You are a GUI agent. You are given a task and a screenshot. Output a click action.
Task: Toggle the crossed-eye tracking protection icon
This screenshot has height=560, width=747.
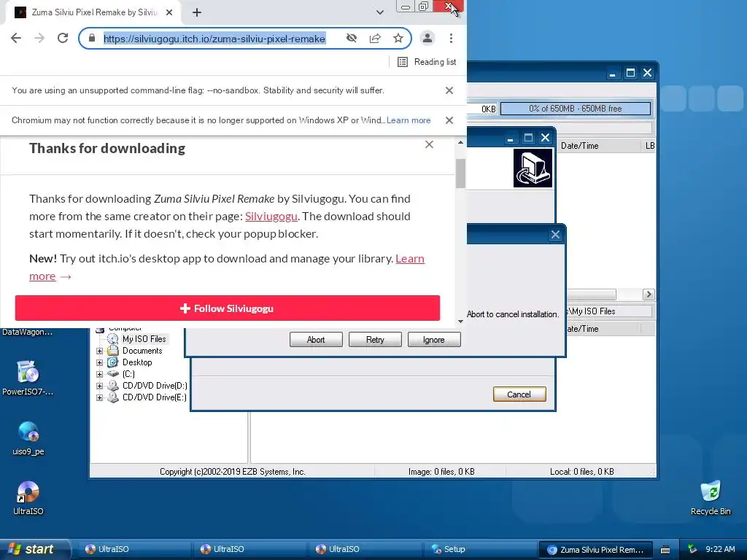(x=352, y=38)
